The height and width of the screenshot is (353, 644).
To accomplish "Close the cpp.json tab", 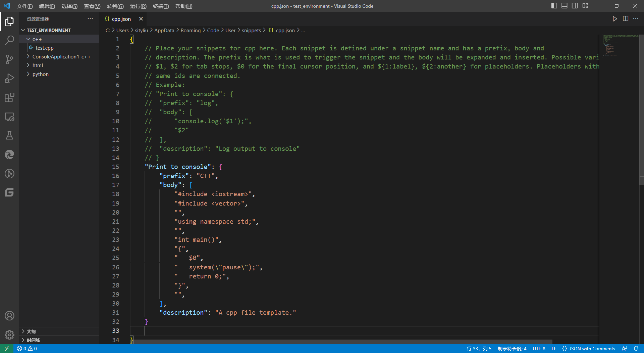I will pos(141,19).
